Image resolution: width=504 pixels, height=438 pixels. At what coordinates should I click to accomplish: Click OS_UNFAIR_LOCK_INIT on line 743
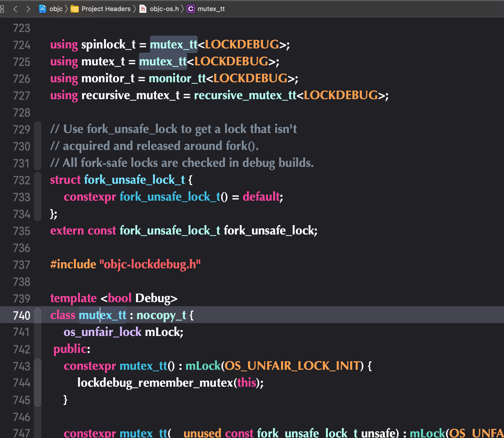pyautogui.click(x=292, y=366)
